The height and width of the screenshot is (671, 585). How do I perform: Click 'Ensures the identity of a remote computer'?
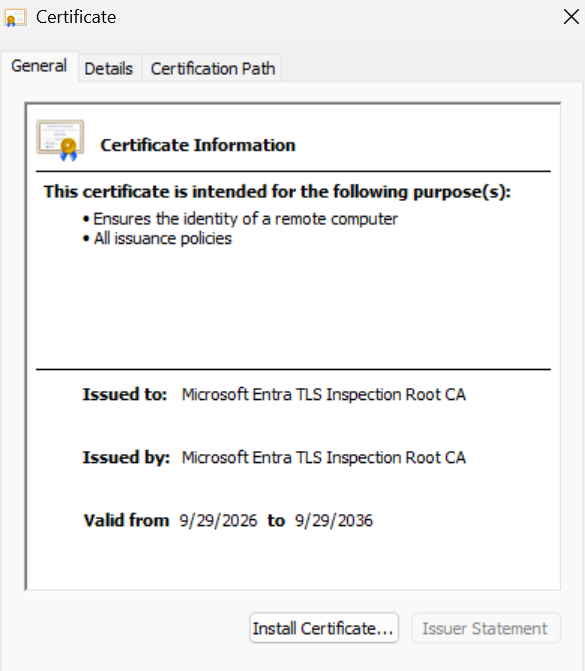tap(246, 219)
